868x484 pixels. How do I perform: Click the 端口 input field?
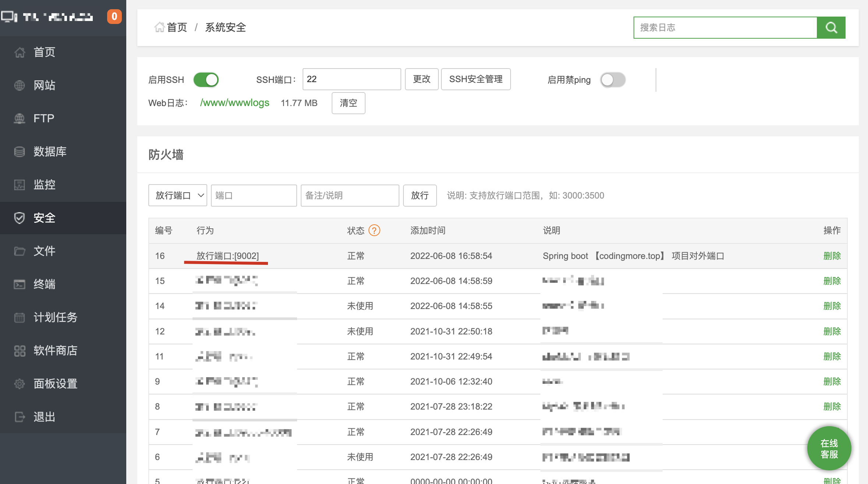[x=254, y=196]
